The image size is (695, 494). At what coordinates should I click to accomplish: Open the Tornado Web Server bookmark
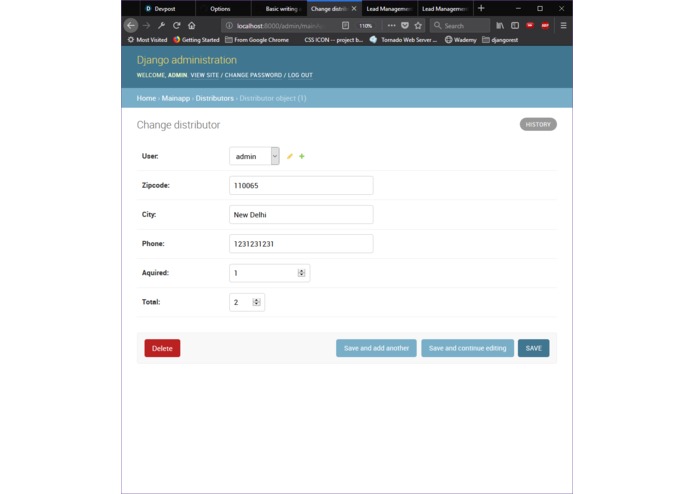(x=403, y=40)
